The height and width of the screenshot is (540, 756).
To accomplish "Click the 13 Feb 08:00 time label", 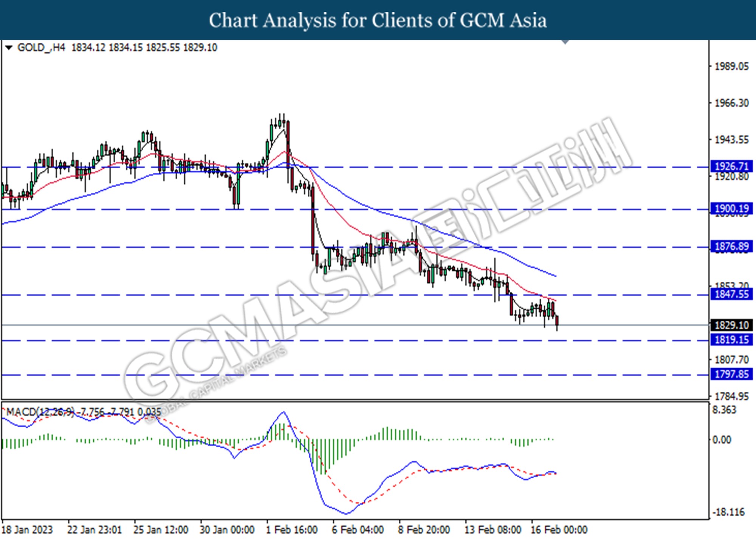I will pos(493,530).
